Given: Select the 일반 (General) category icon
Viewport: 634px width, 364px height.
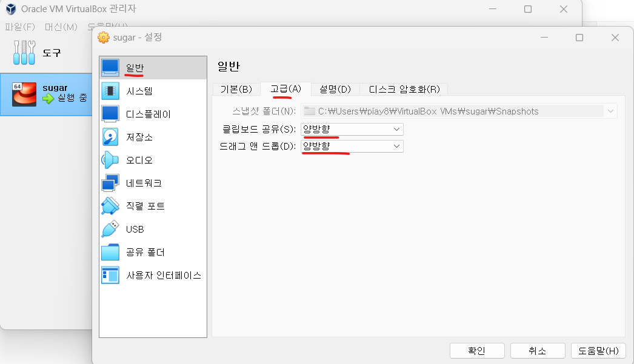Looking at the screenshot, I should click(110, 67).
